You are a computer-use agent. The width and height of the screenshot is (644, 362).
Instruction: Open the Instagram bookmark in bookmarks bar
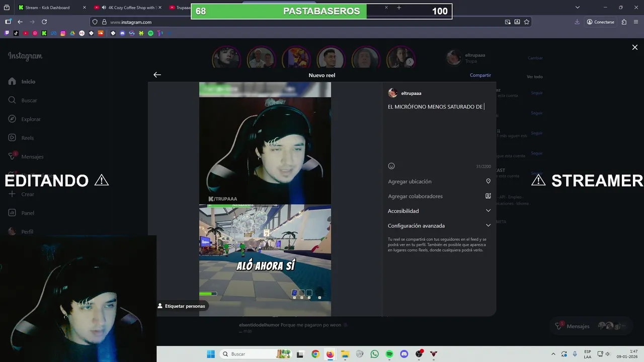point(63,33)
